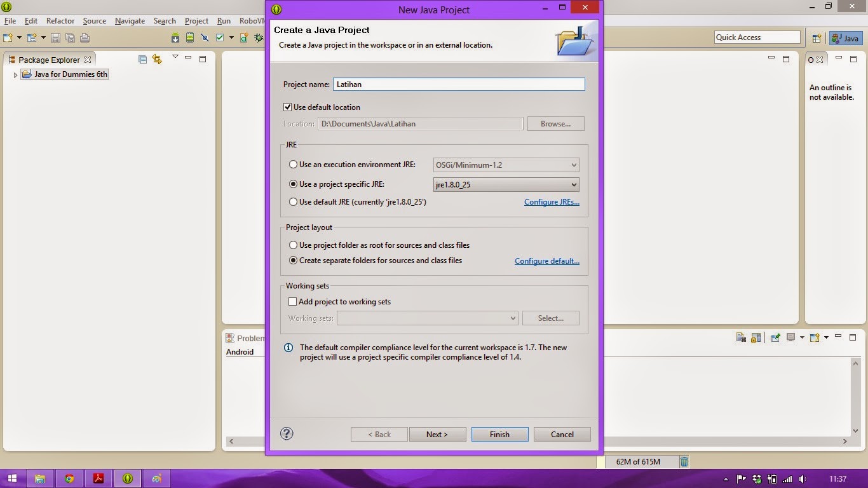
Task: Click the Back button in the wizard
Action: tap(379, 435)
